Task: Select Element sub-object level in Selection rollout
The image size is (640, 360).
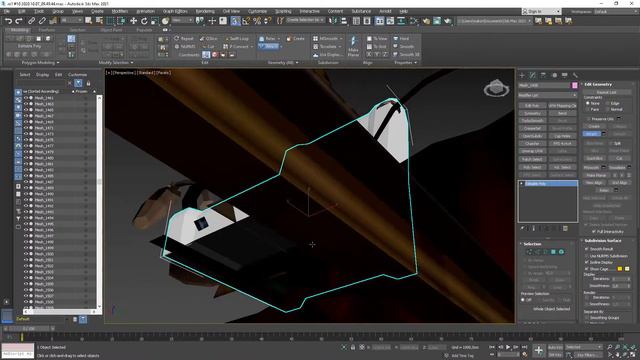Action: tap(561, 252)
